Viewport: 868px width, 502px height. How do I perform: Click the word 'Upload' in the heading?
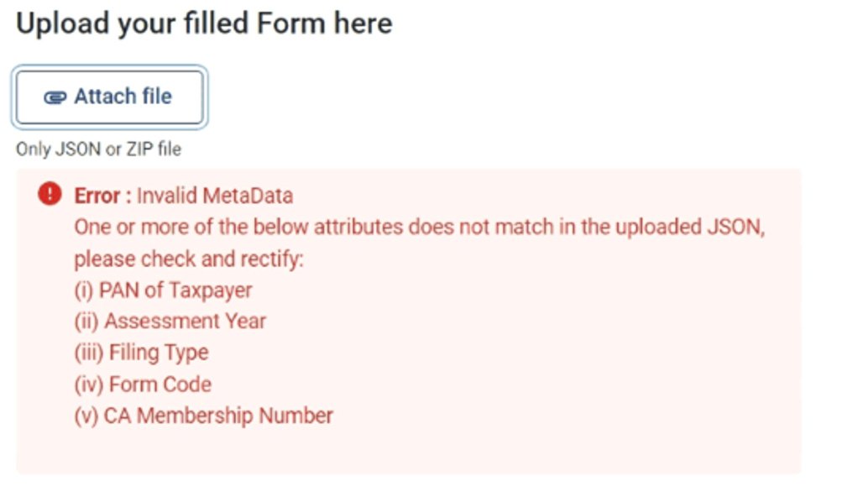coord(63,25)
